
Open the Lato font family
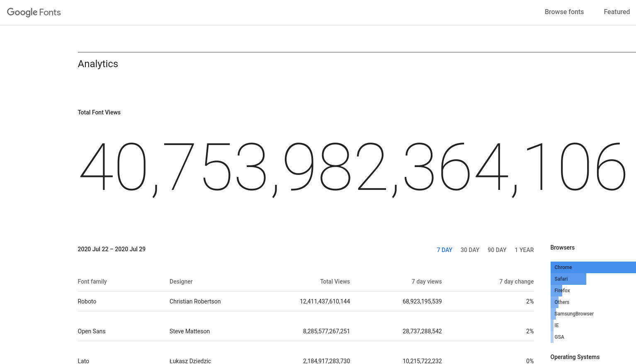[x=83, y=361]
